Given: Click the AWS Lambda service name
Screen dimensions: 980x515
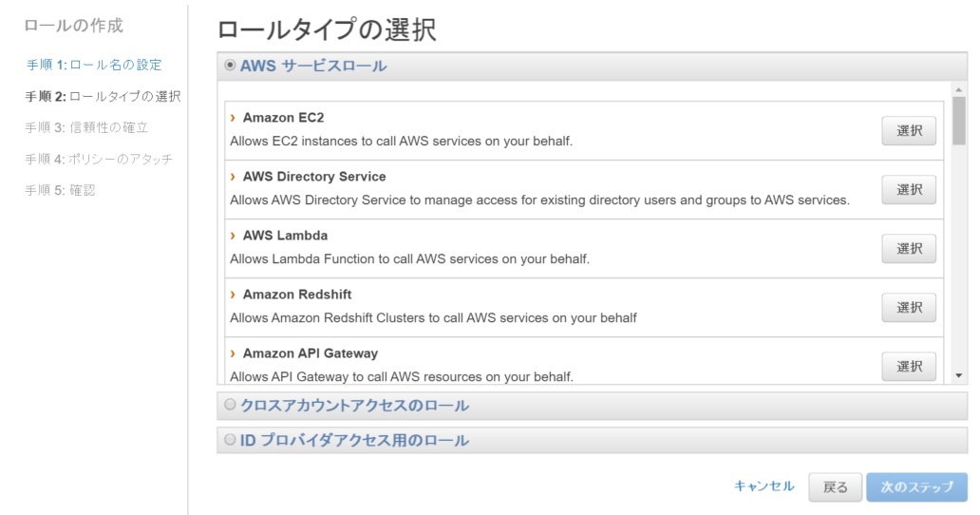Looking at the screenshot, I should pos(285,235).
